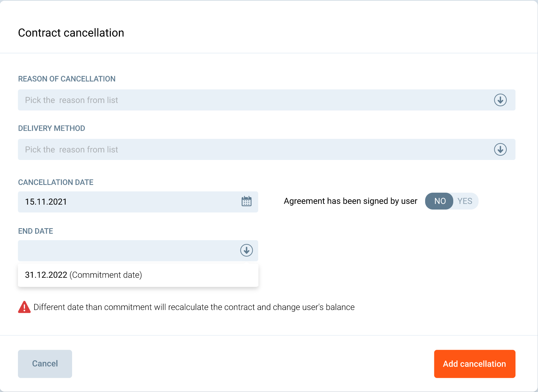Image resolution: width=538 pixels, height=392 pixels.
Task: Click the arrow icon in Reason of Cancellation field
Action: [500, 100]
